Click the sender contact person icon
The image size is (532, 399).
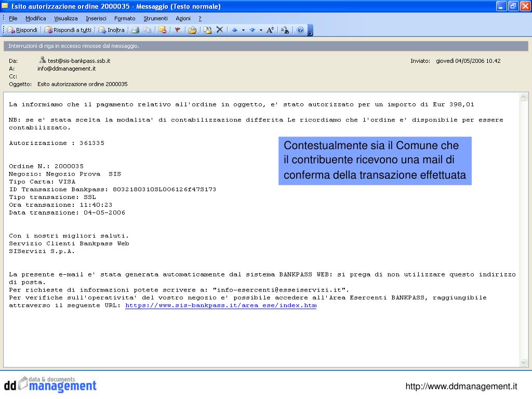42,60
